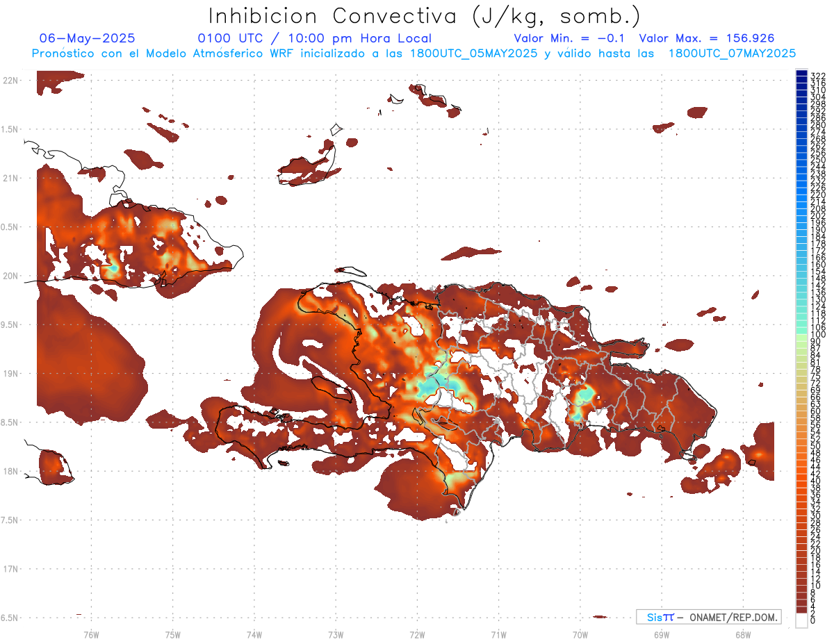Click the '72W' longitude label
The image size is (834, 644).
[x=417, y=634]
